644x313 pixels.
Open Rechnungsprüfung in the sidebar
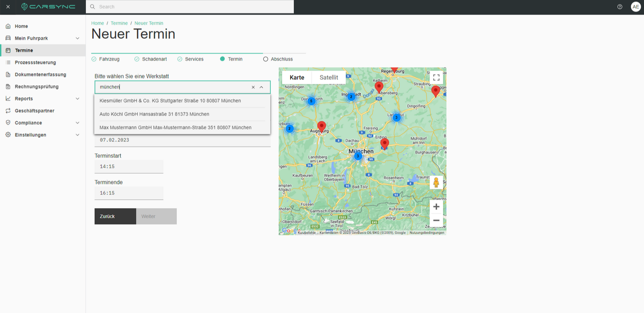[x=37, y=87]
